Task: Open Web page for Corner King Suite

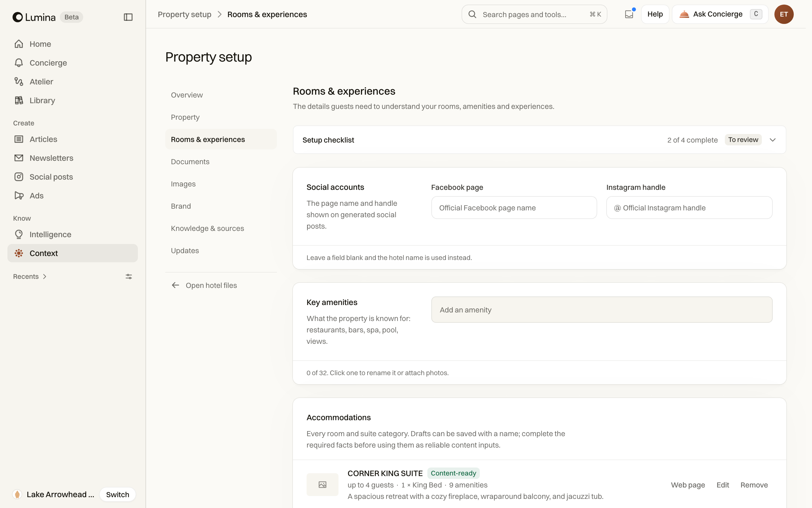Action: [688, 485]
